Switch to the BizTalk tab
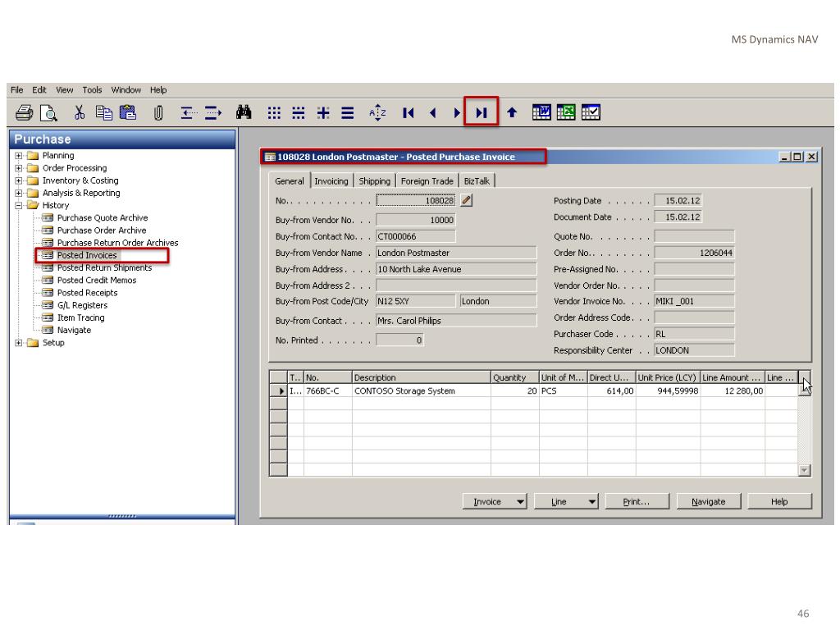 [477, 181]
